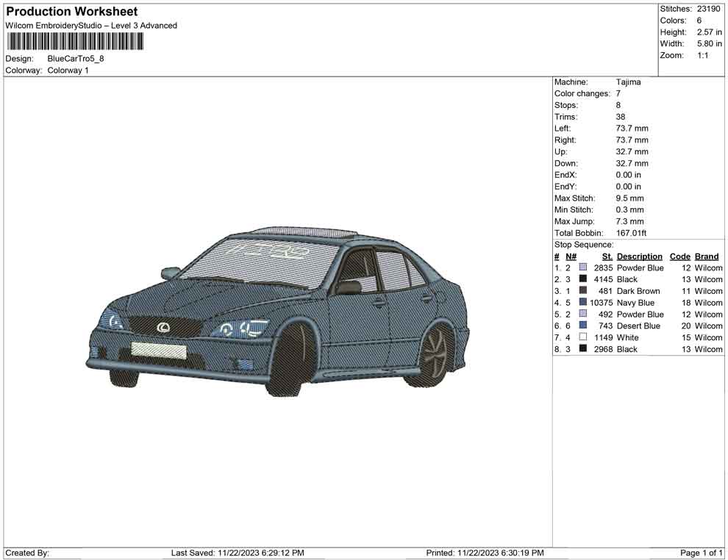This screenshot has width=728, height=560.
Task: Click the Left value '73.7 mm'
Action: pos(632,129)
